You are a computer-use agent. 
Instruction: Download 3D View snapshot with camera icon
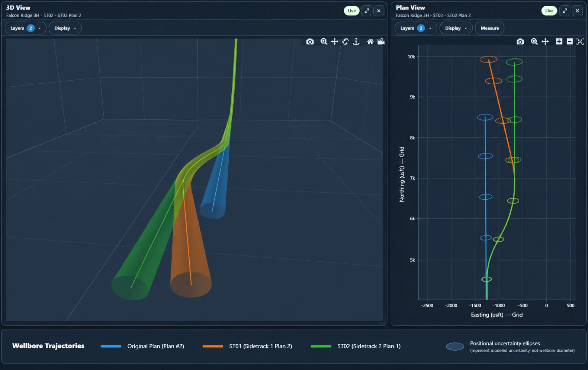click(310, 42)
